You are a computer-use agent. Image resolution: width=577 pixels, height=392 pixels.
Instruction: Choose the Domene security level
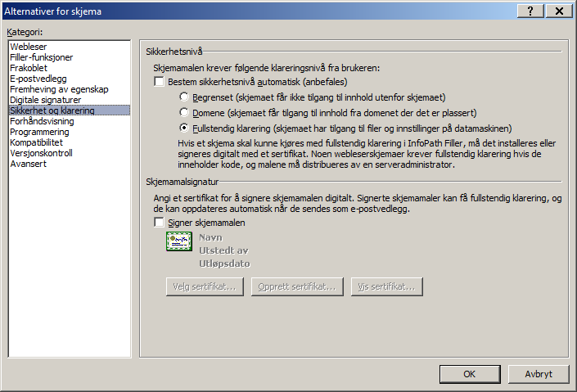click(x=183, y=112)
